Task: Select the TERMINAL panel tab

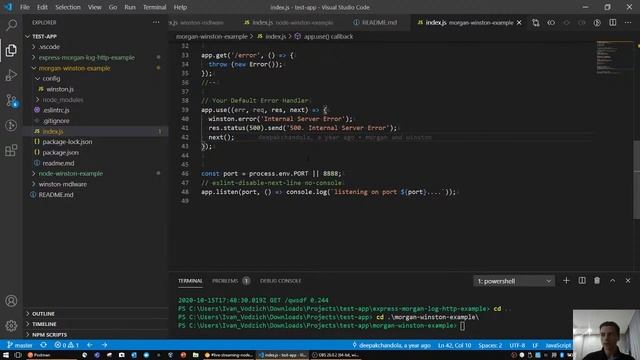Action: point(190,281)
